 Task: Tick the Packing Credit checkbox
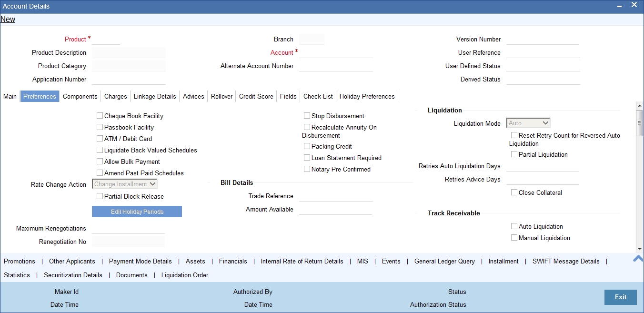(x=307, y=146)
